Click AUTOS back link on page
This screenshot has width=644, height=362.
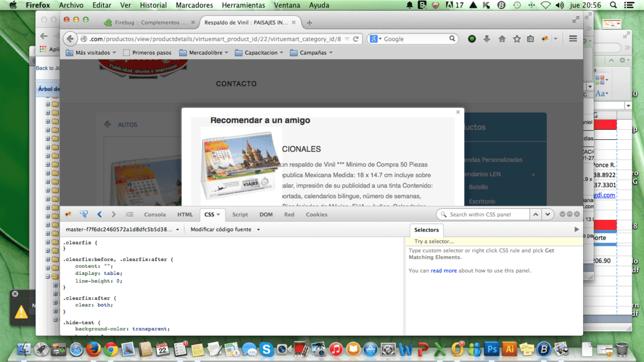(127, 125)
